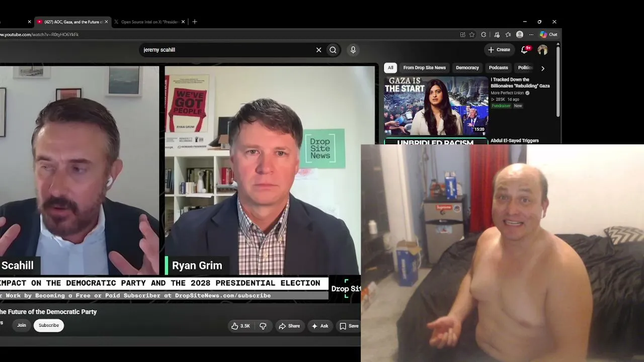Click the '285K' view count text
The width and height of the screenshot is (644, 362).
tap(501, 100)
